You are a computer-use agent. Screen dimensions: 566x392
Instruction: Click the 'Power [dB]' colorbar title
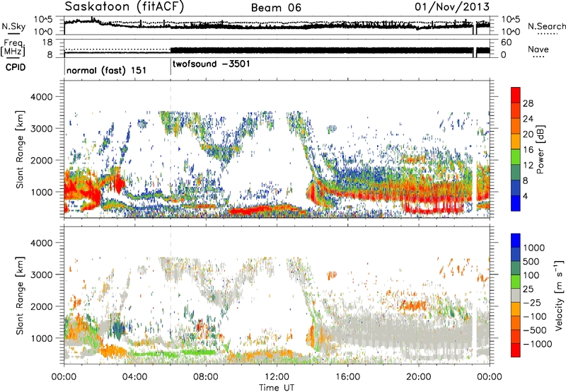(x=540, y=149)
